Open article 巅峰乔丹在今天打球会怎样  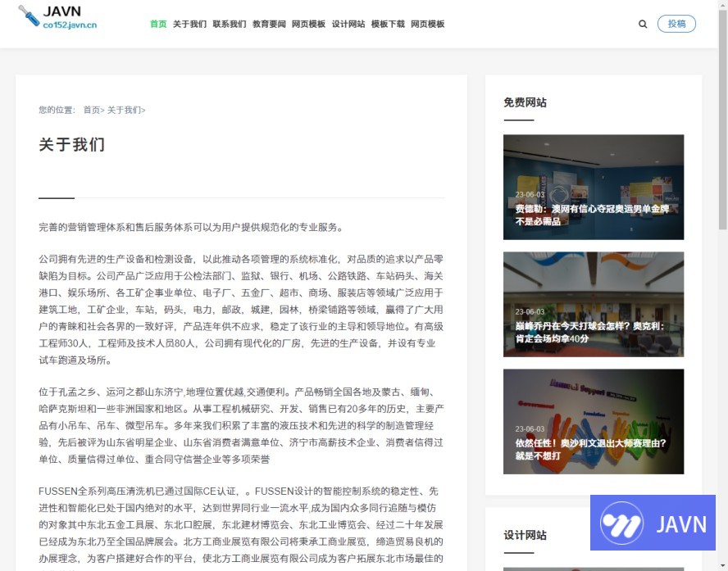[589, 332]
